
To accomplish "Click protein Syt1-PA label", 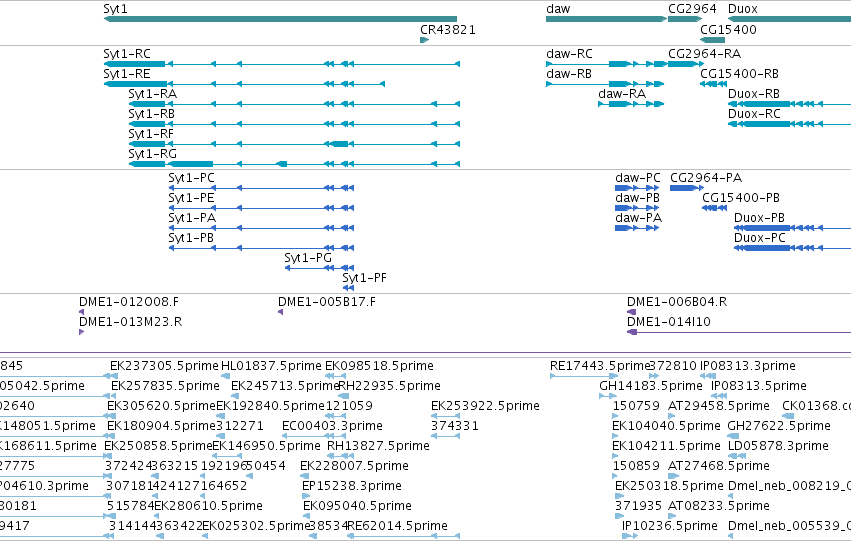I will [x=192, y=218].
